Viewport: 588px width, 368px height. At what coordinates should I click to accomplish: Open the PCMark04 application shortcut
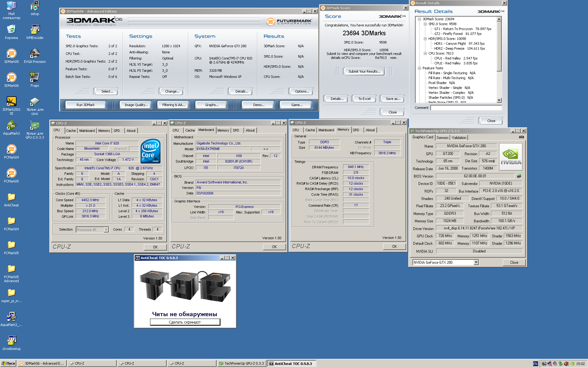[11, 151]
